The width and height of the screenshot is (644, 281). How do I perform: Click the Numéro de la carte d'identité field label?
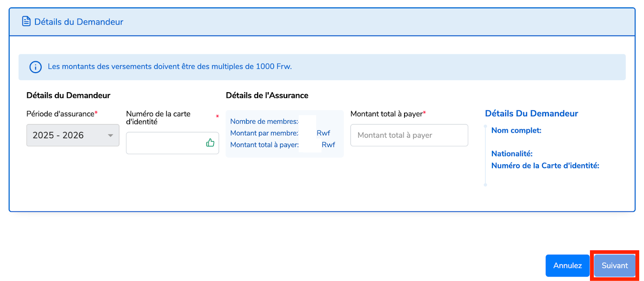coord(158,118)
